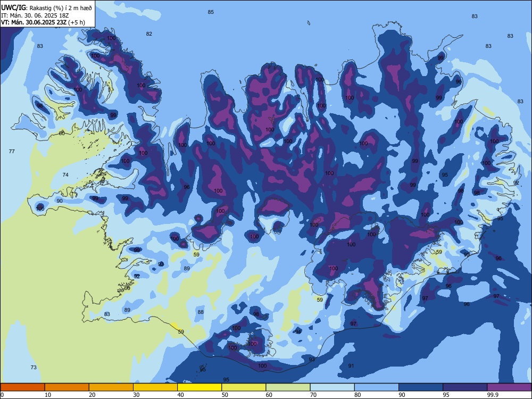Select the '90' value on the western peninsula
The image size is (532, 399).
pos(60,201)
